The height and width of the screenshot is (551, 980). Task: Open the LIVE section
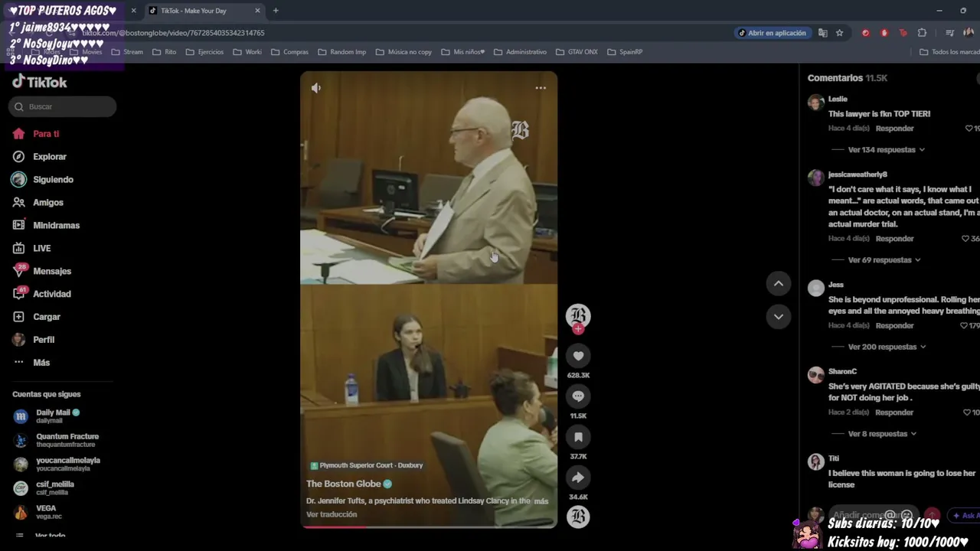click(41, 249)
